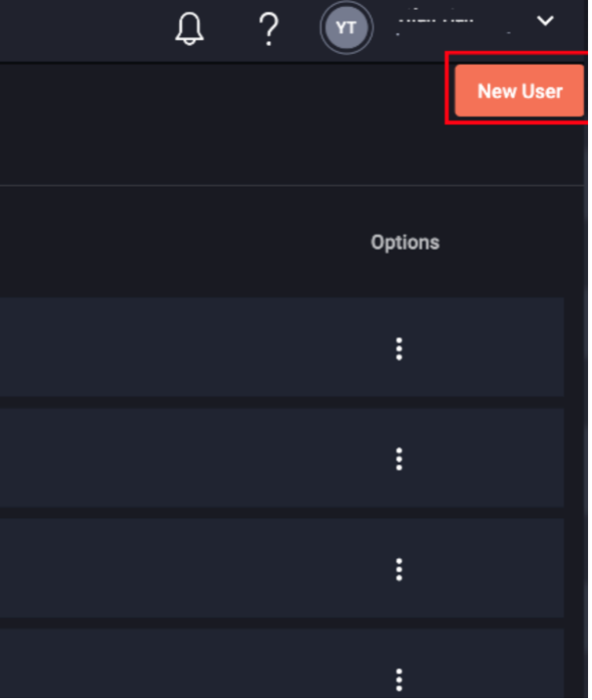Image resolution: width=592 pixels, height=700 pixels.
Task: Click the table header area left of Options
Action: [178, 243]
